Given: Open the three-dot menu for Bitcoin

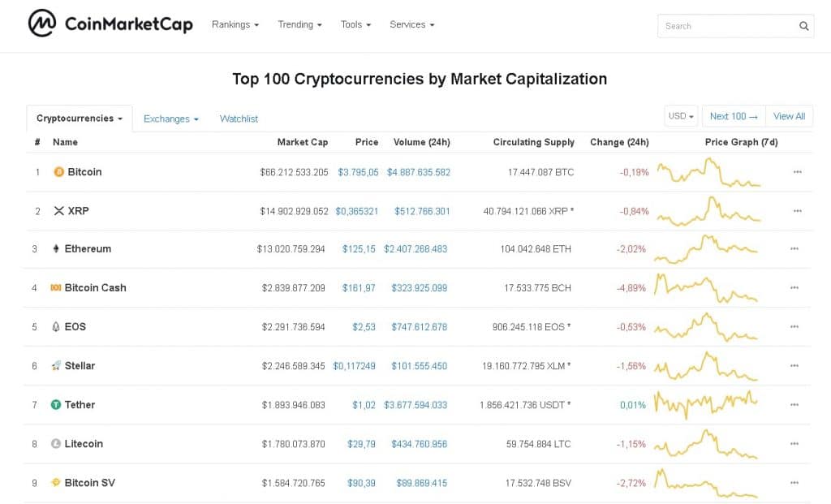Looking at the screenshot, I should [796, 172].
